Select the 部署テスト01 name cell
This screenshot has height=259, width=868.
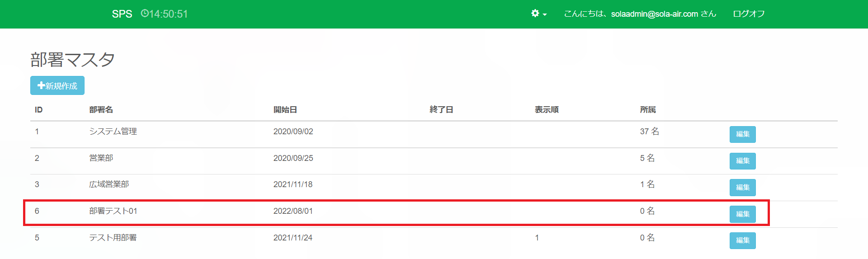[x=113, y=211]
